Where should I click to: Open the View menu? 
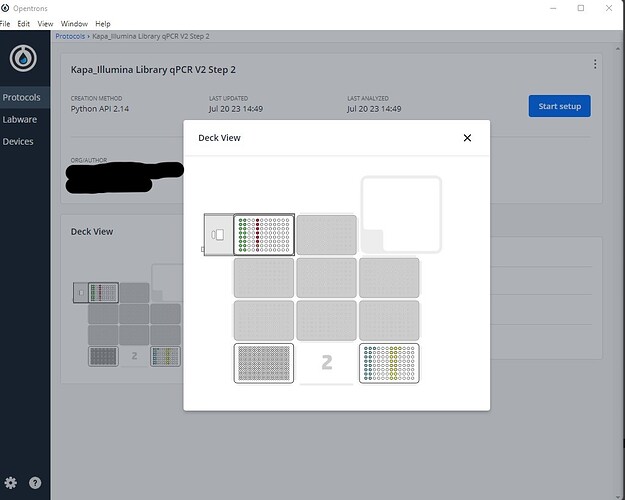[x=45, y=24]
